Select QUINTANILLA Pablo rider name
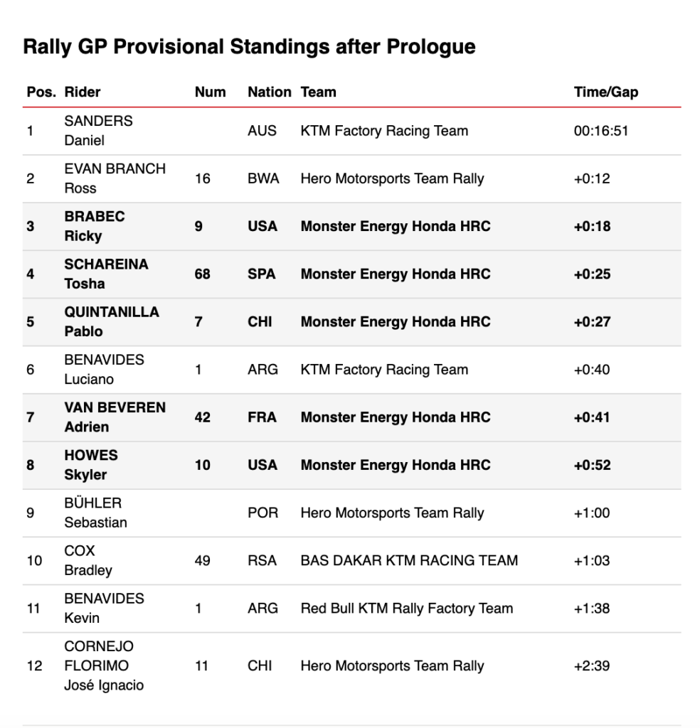Screen dimensions: 700x728 (x=112, y=322)
